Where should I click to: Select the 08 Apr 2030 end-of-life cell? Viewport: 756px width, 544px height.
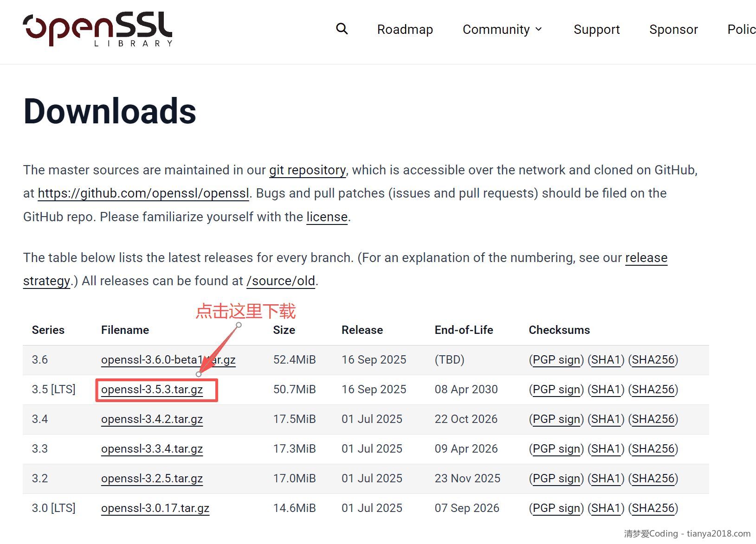click(x=466, y=390)
